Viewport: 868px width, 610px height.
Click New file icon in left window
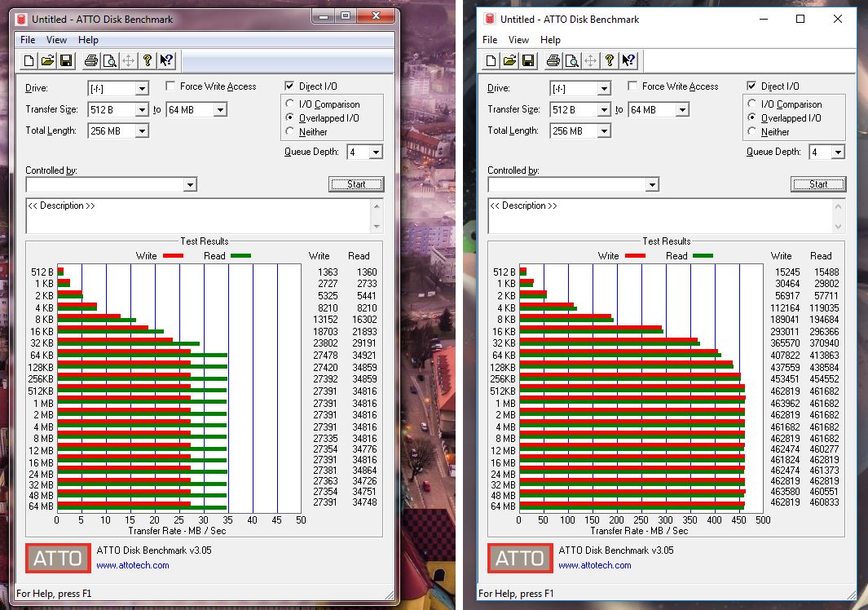(x=29, y=60)
